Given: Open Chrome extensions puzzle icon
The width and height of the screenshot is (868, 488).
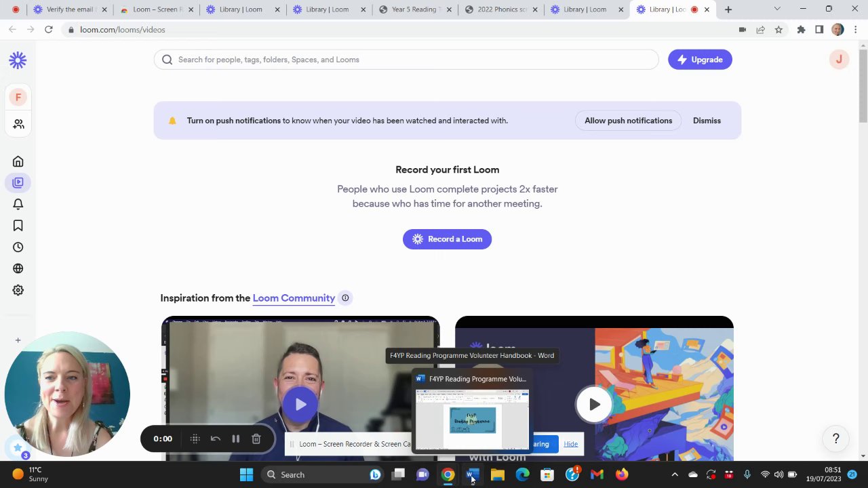Looking at the screenshot, I should 801,30.
